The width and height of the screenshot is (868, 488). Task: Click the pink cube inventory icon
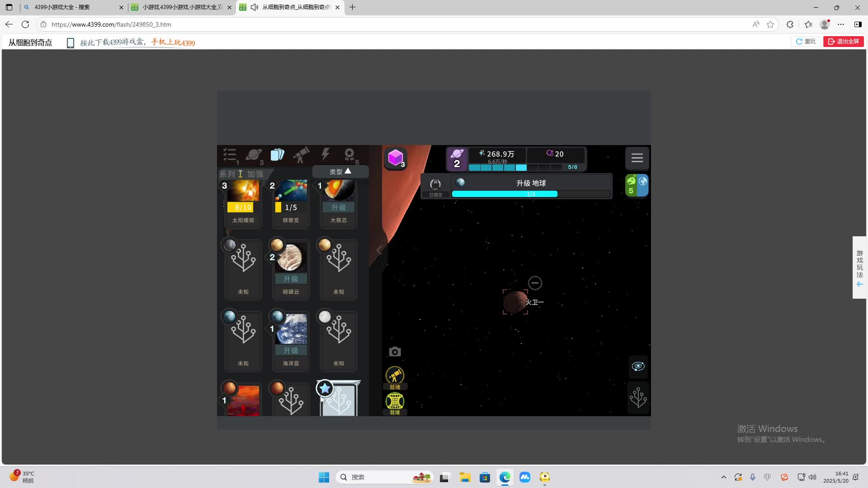[396, 158]
